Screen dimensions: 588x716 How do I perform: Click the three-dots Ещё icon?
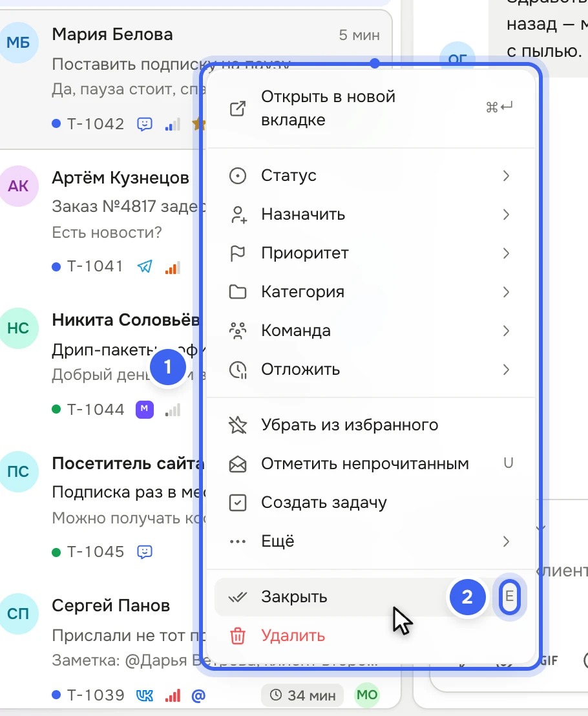pos(237,542)
